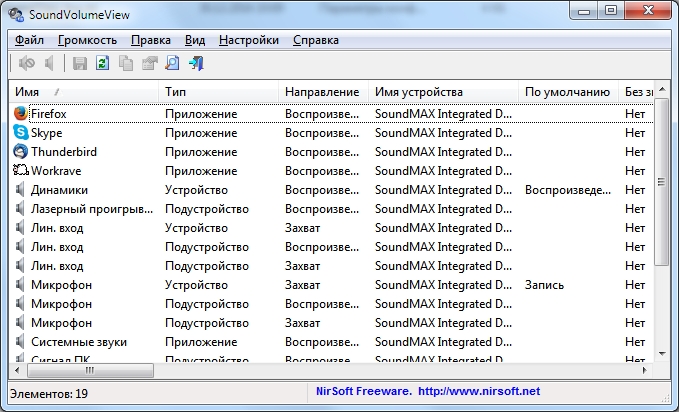Open the Справка menu
The height and width of the screenshot is (412, 679).
point(316,40)
